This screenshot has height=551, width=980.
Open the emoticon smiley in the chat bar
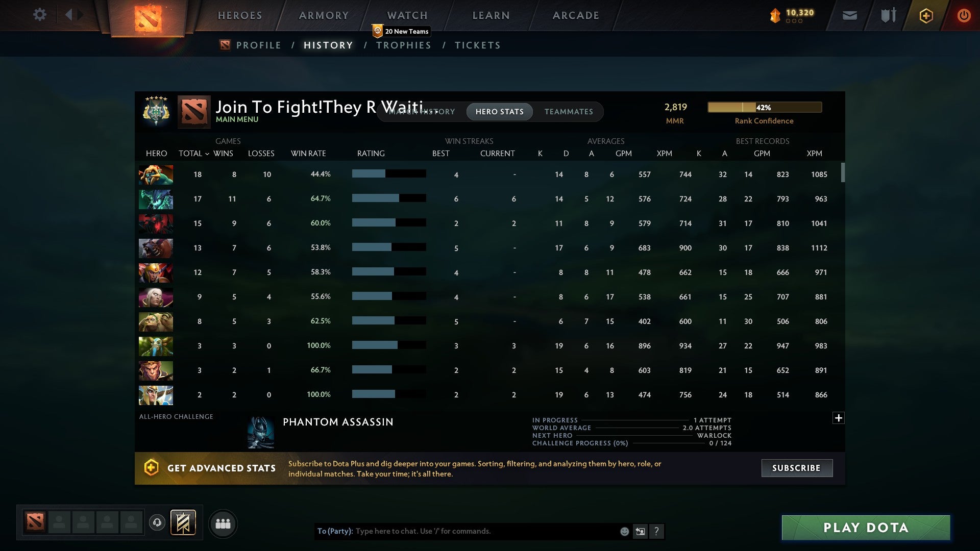[x=624, y=531]
